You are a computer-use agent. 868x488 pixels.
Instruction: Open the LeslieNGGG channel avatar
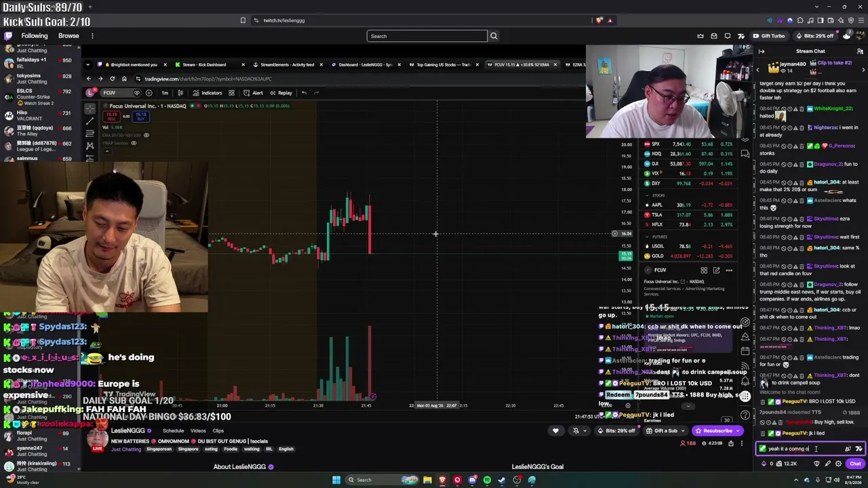(98, 439)
